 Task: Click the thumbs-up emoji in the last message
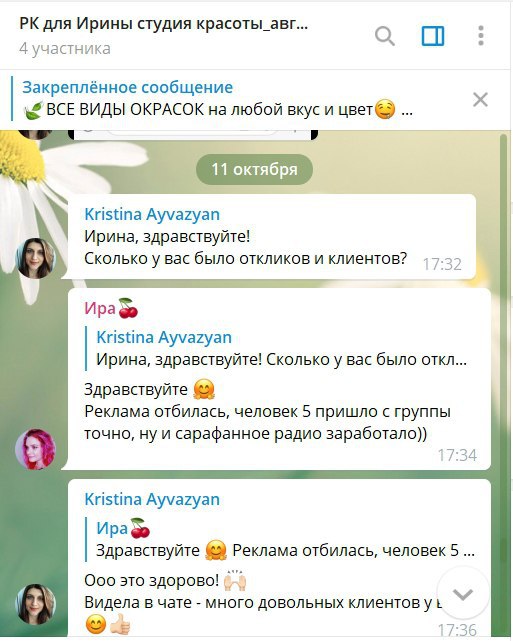(120, 624)
